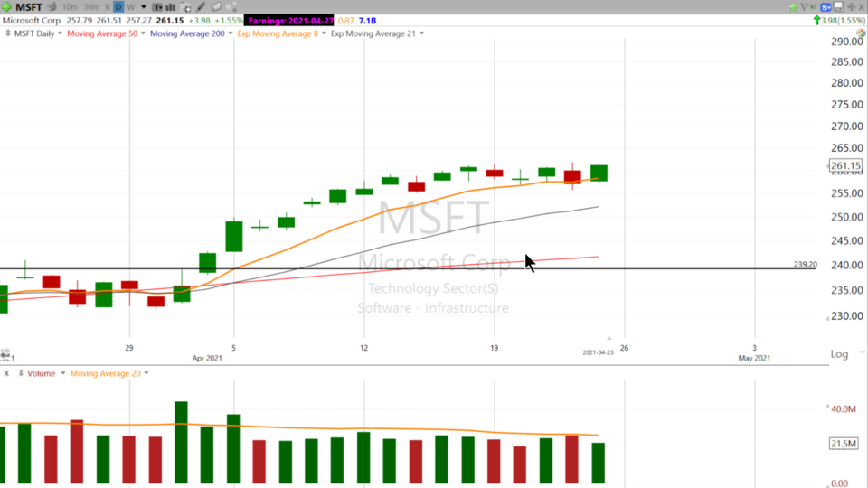The height and width of the screenshot is (488, 868).
Task: Select the Weekly W timeframe
Action: coord(130,7)
